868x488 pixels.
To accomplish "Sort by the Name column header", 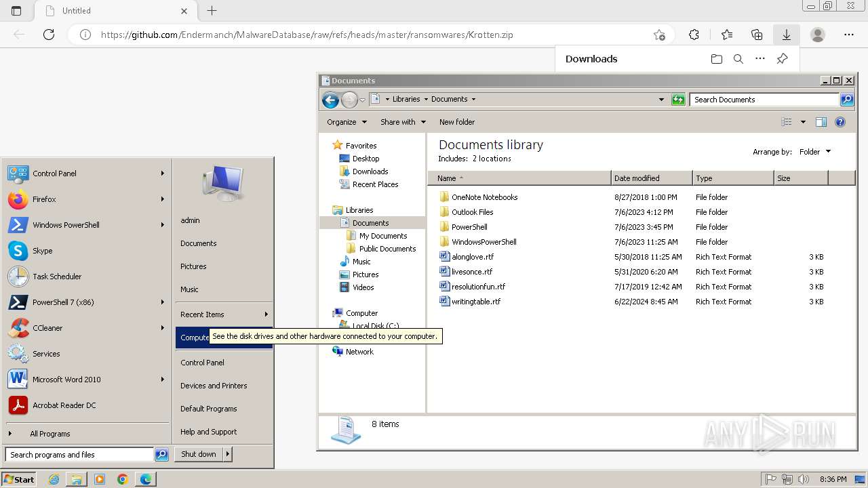I will (x=519, y=178).
